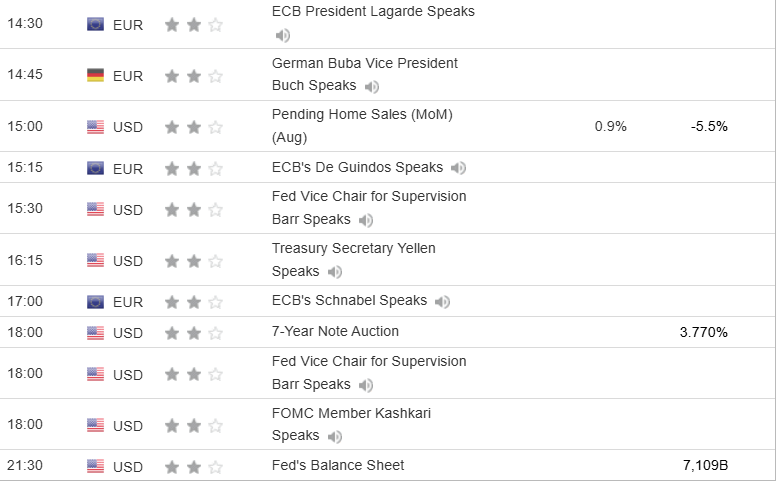Image resolution: width=784 pixels, height=489 pixels.
Task: Open Pending Home Sales (MoM) event
Action: point(362,115)
